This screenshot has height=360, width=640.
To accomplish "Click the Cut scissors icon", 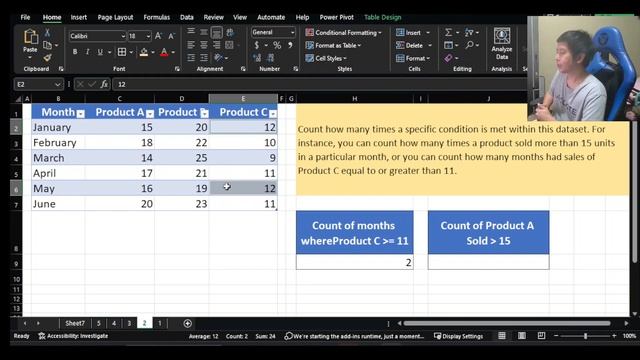I will coord(47,33).
